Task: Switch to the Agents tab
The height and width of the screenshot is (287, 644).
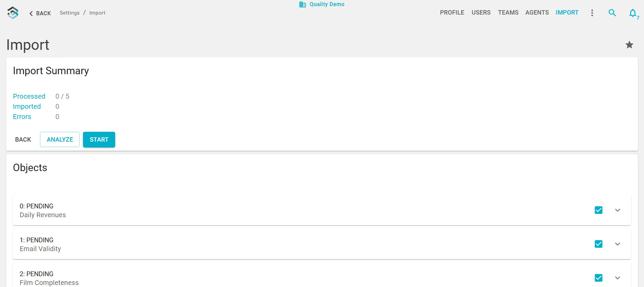Action: click(537, 13)
